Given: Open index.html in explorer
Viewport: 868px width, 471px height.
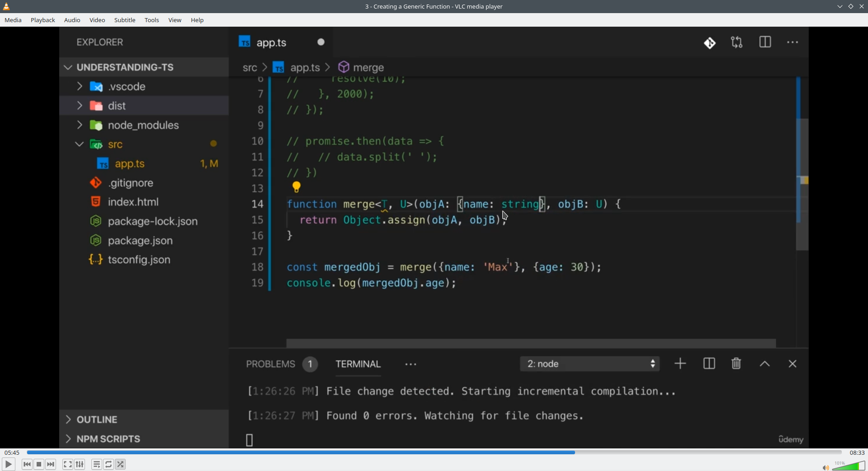Looking at the screenshot, I should point(144,202).
